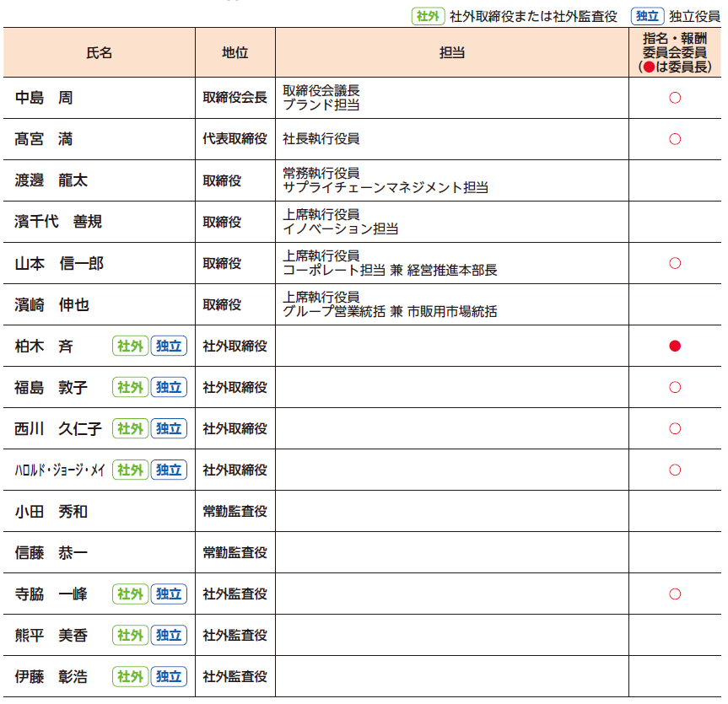
Task: Click the 担当 column header
Action: click(452, 53)
